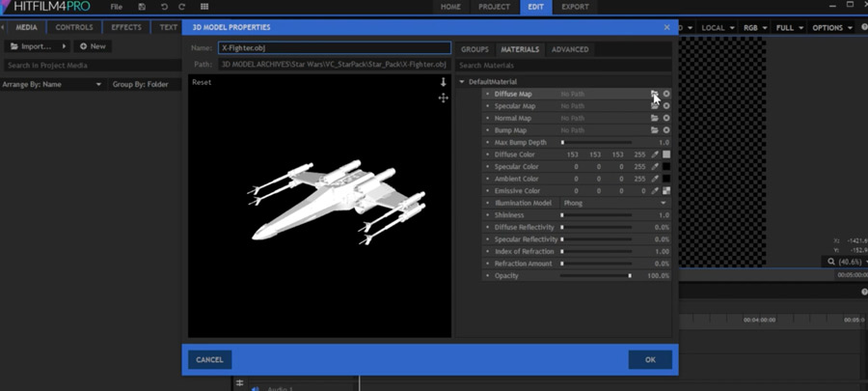Switch to the ADVANCED tab
Viewport: 868px width, 391px height.
pos(570,49)
